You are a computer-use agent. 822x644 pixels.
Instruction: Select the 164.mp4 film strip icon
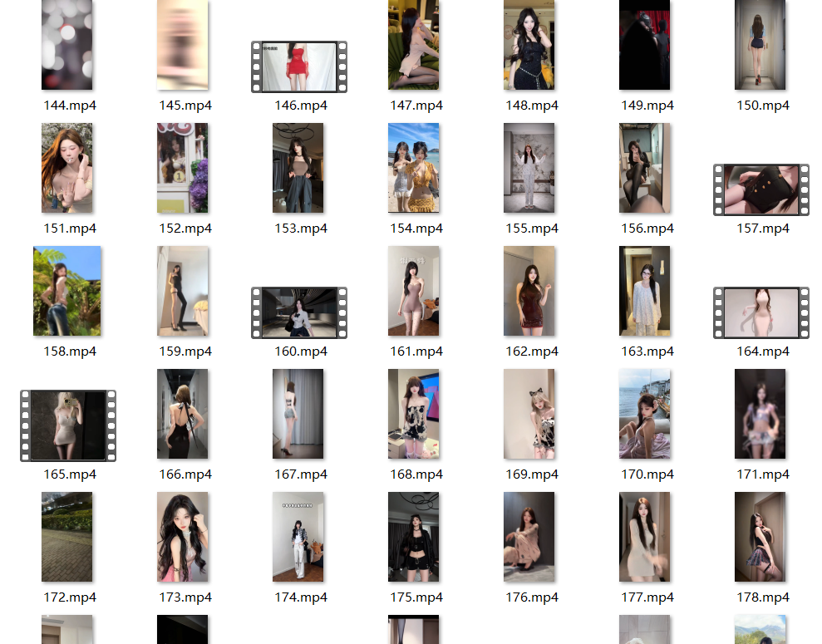(761, 312)
